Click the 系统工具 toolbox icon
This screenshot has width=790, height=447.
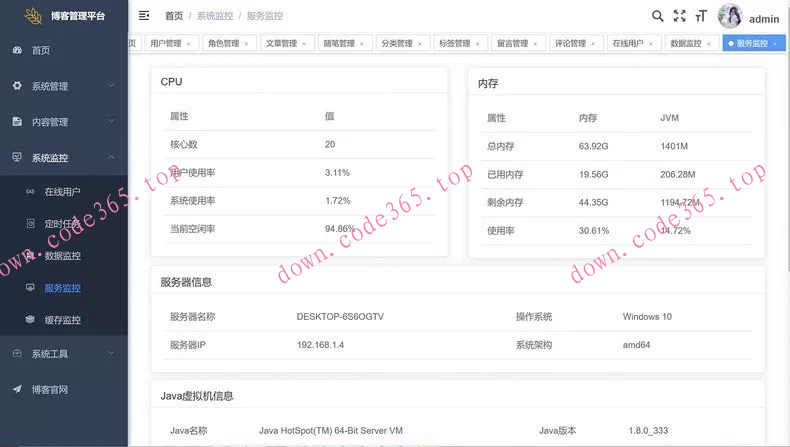point(17,353)
